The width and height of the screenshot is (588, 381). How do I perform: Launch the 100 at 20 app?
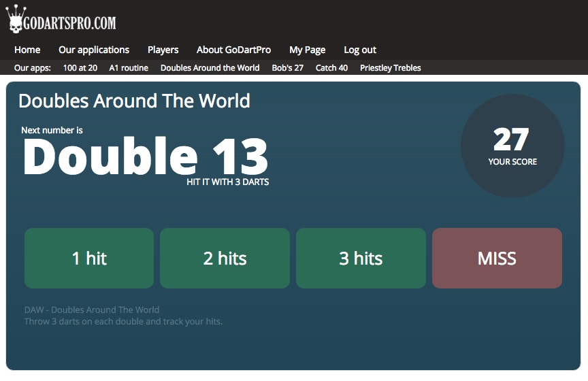80,68
